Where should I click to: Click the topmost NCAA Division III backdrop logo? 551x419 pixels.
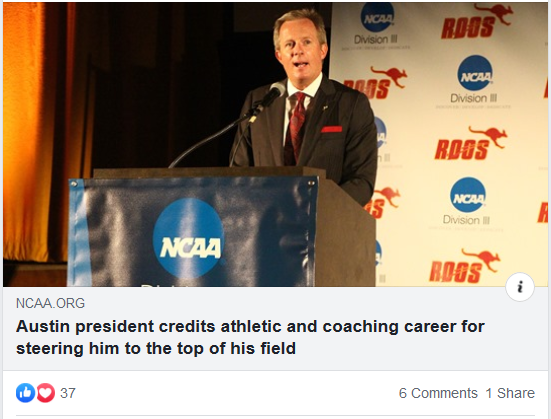[377, 25]
